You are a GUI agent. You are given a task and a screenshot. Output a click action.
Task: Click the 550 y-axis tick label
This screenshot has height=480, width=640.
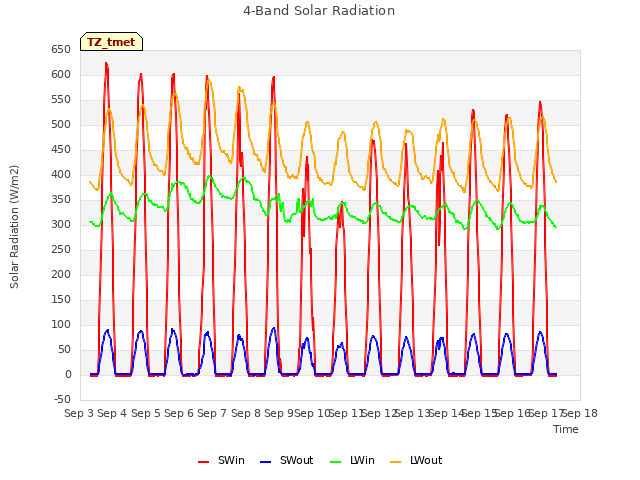point(61,100)
